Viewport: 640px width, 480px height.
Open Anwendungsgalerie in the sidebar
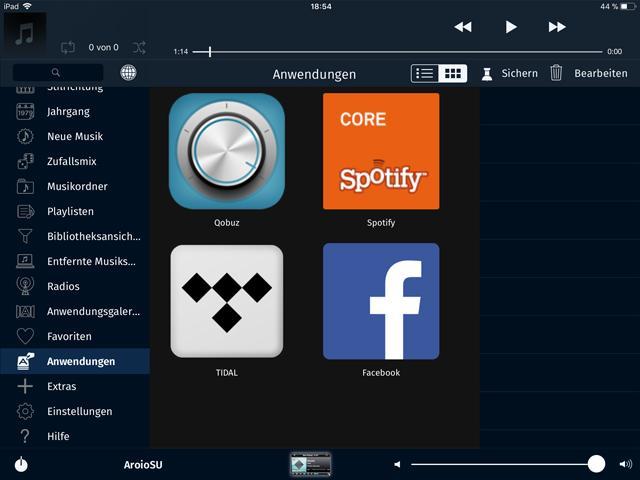click(75, 311)
